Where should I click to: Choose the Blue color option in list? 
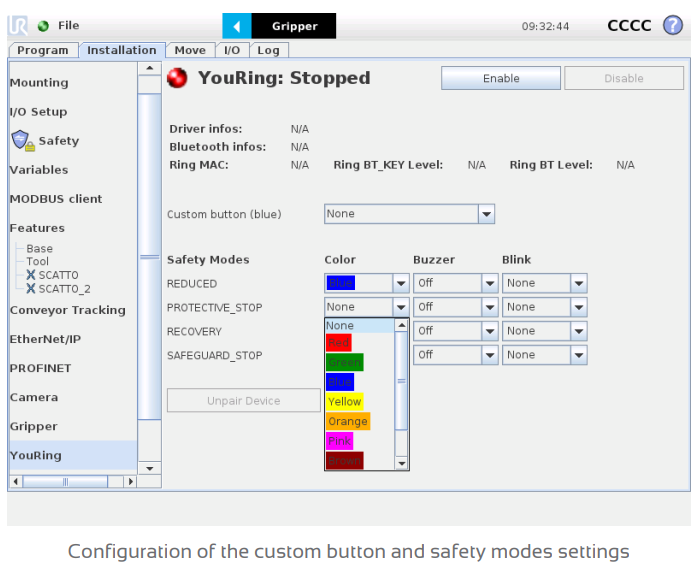click(340, 382)
